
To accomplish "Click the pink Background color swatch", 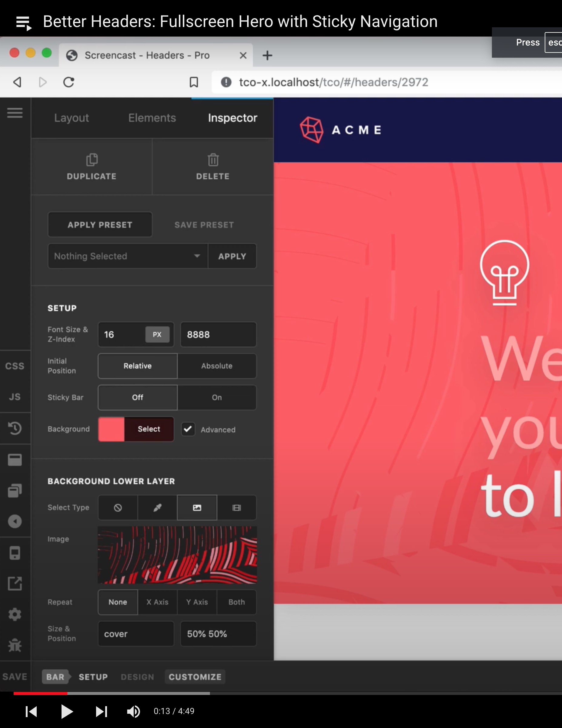I will pyautogui.click(x=111, y=429).
